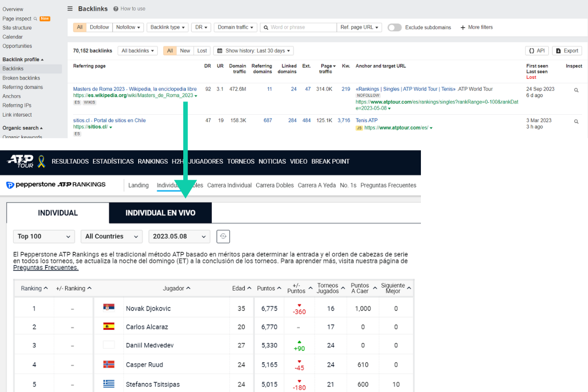Open ESTADÍSTICAS in the ATP nav
588x392 pixels.
[x=113, y=161]
